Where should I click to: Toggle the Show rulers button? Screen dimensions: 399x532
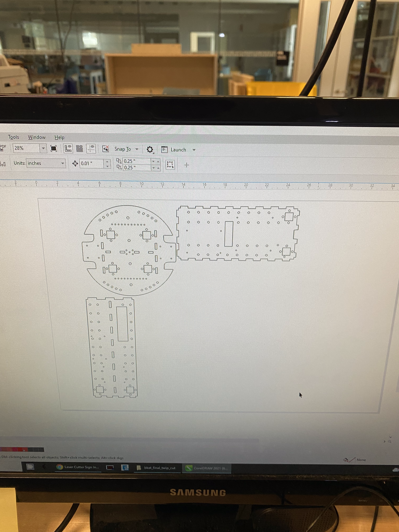[68, 149]
